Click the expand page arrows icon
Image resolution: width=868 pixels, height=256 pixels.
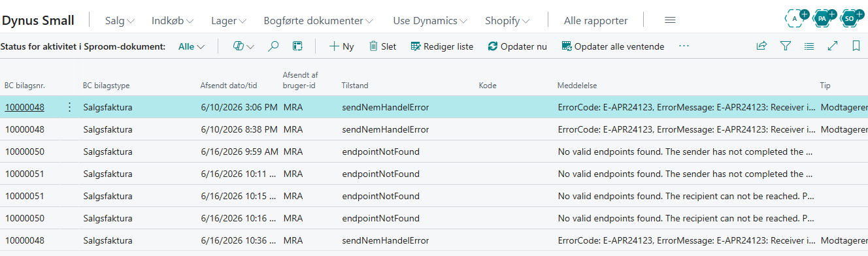click(x=833, y=46)
